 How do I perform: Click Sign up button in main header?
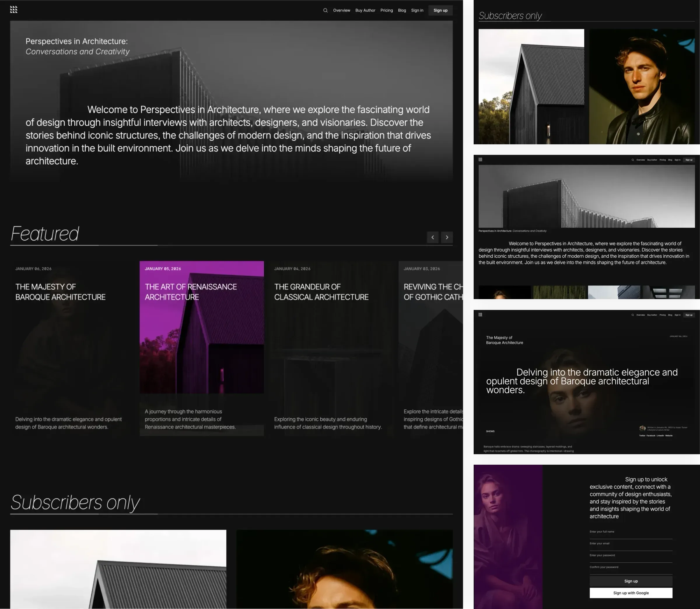coord(440,10)
